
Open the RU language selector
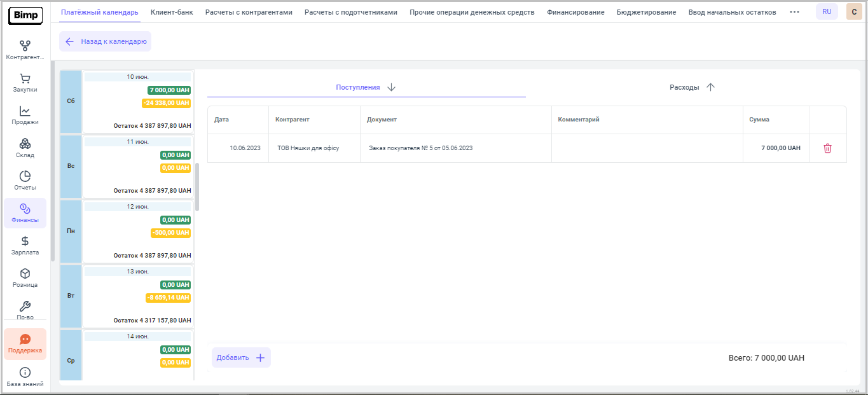pyautogui.click(x=827, y=12)
